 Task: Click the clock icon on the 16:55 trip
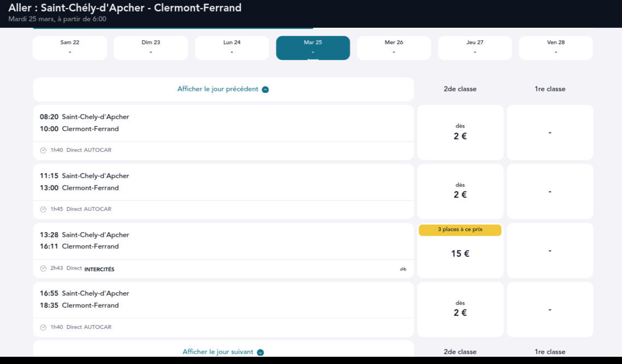tap(43, 327)
